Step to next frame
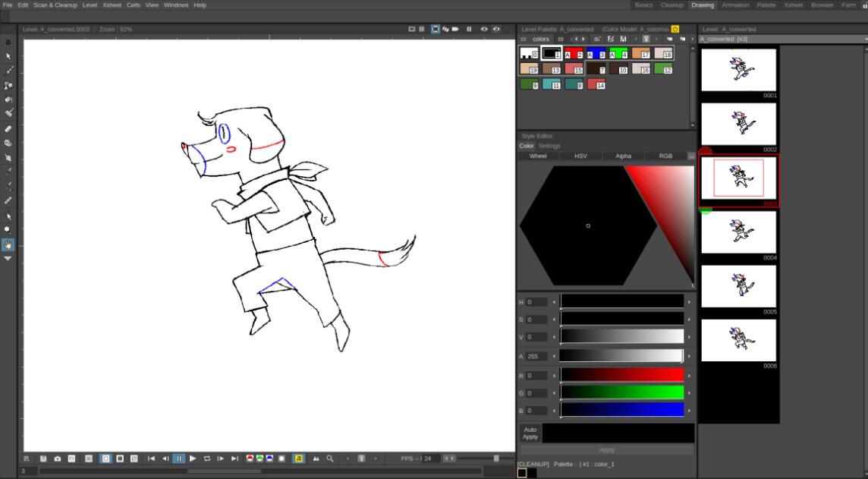The height and width of the screenshot is (479, 868). coord(221,459)
